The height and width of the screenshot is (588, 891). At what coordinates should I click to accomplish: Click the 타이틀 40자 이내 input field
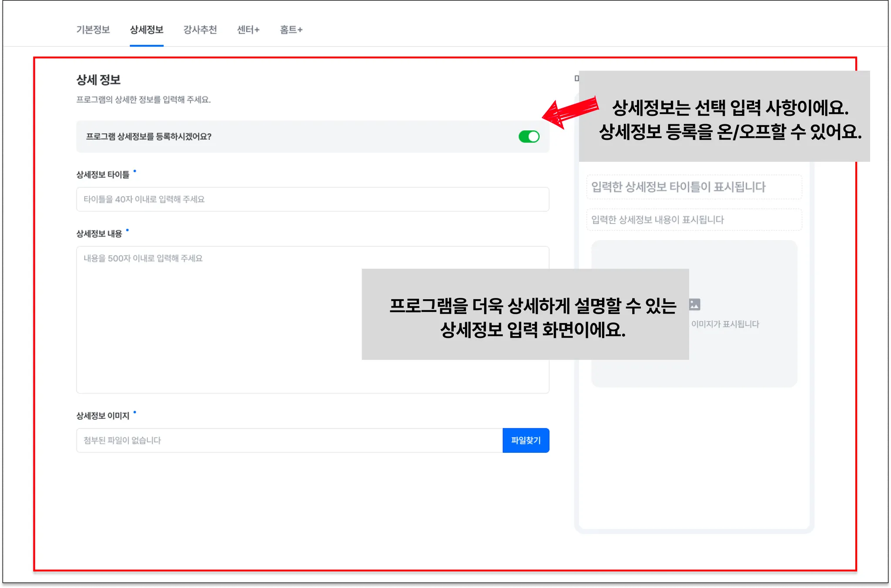click(312, 199)
